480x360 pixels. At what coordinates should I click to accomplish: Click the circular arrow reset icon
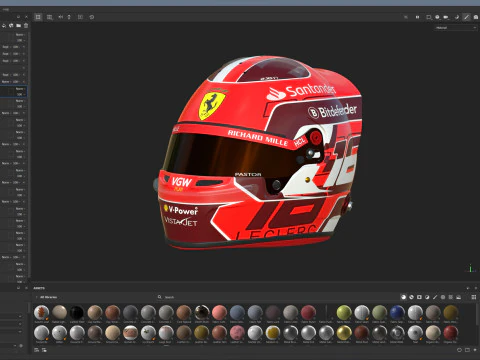coord(91,17)
